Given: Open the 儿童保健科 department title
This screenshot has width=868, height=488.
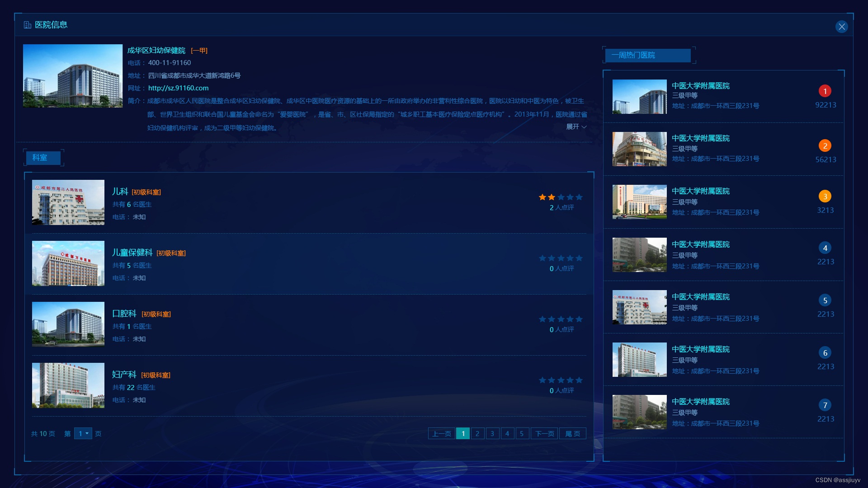Looking at the screenshot, I should tap(132, 253).
